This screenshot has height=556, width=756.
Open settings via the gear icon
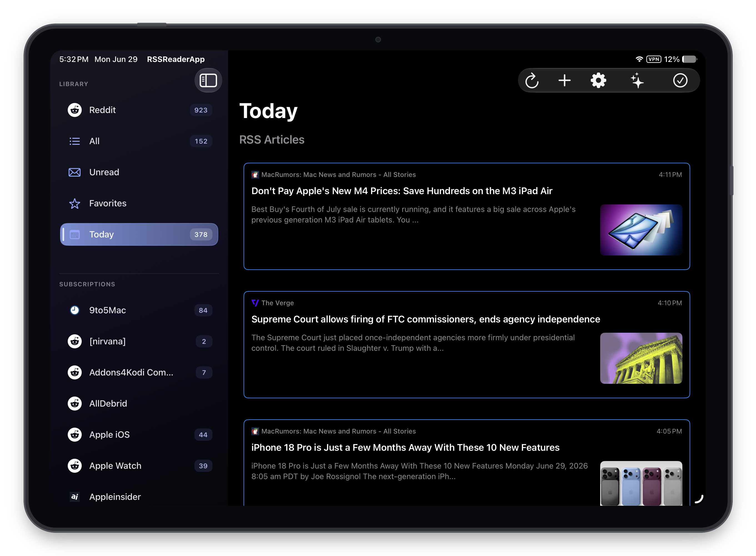click(x=598, y=81)
